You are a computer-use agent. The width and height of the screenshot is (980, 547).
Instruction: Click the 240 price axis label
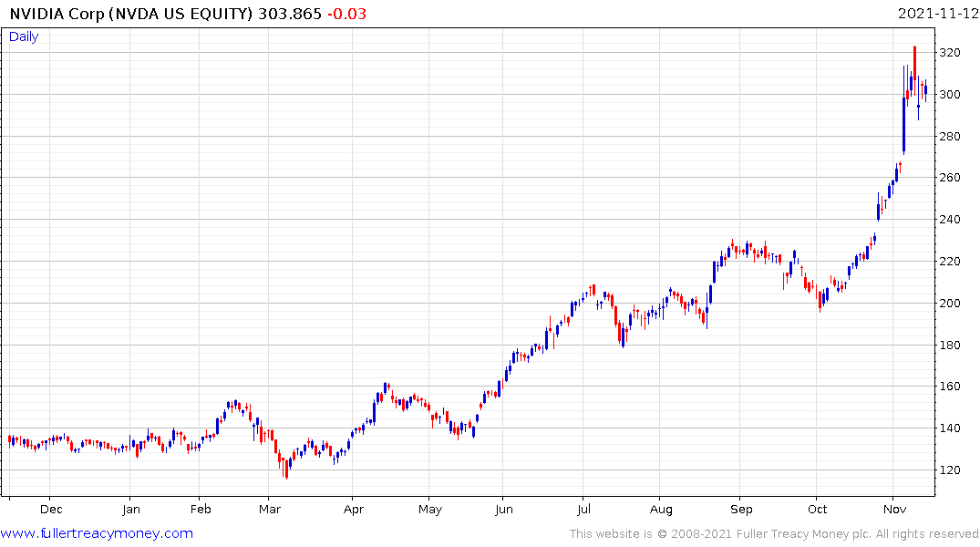[950, 220]
